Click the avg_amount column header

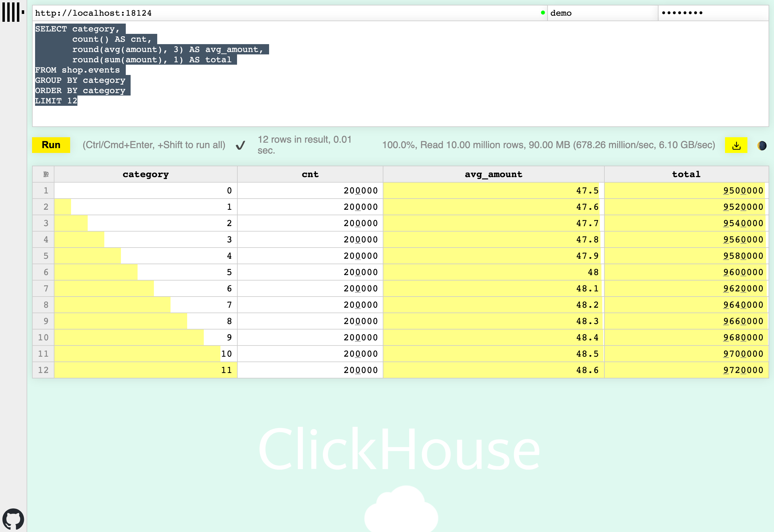pos(494,174)
